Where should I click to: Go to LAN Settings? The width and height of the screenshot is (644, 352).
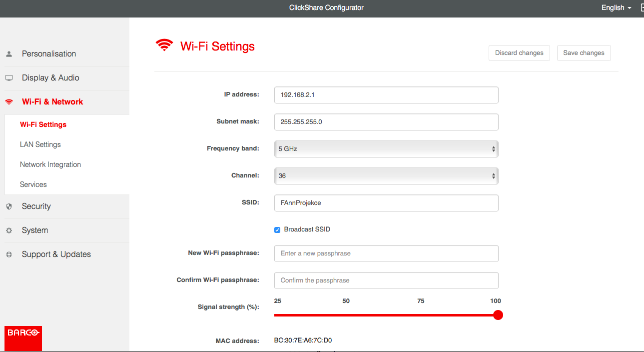40,144
